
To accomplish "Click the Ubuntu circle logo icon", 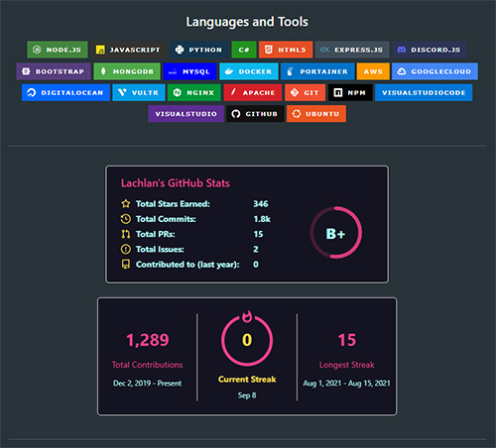I will tap(297, 114).
